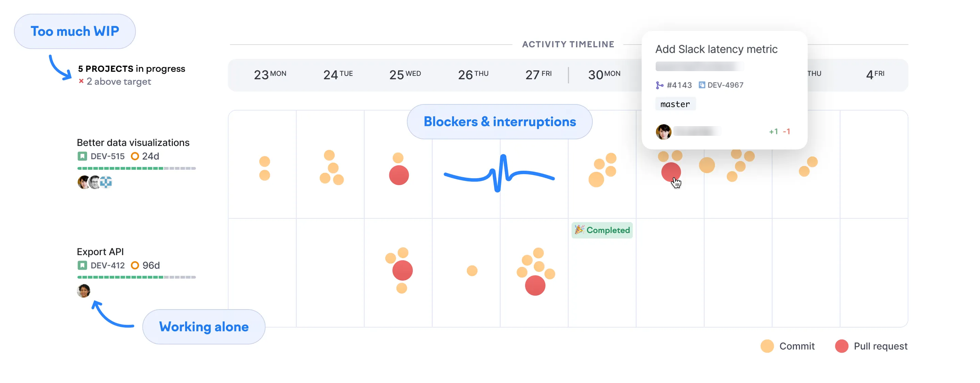Select the 23 MON date column header

(270, 74)
